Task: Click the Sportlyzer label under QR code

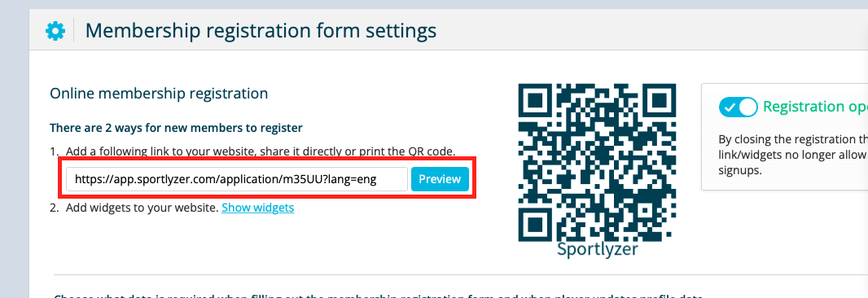Action: coord(598,249)
